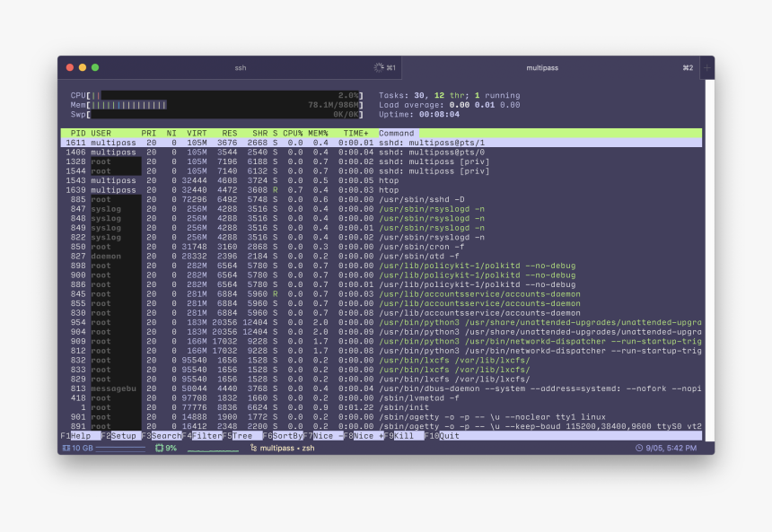Screen dimensions: 772x532
Task: Select PID 829 lxcfs row
Action: click(x=382, y=379)
